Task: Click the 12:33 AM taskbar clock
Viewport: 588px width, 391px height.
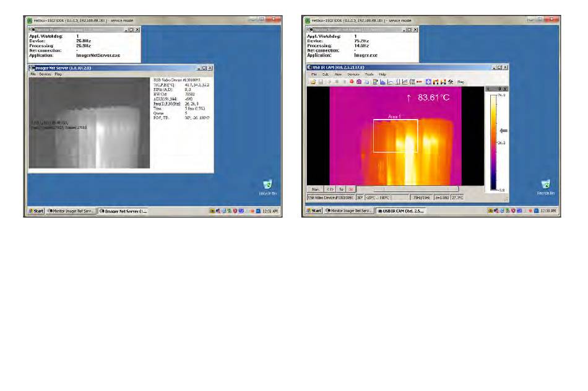Action: click(548, 211)
